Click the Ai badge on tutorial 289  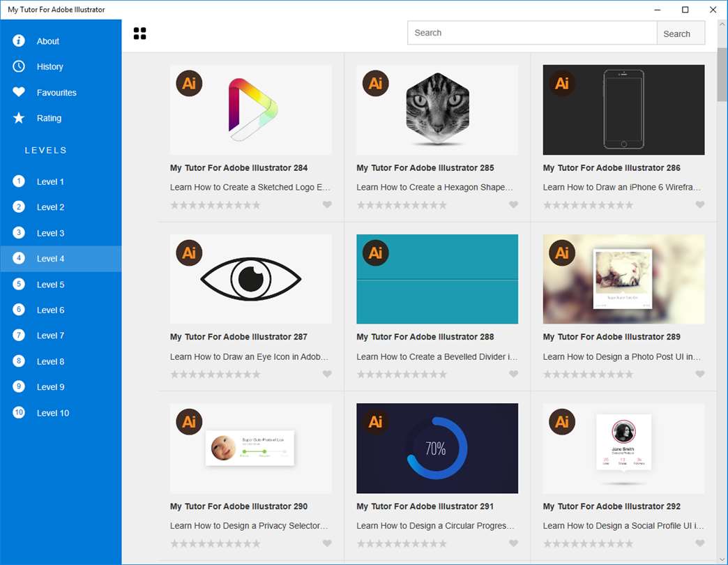(562, 253)
